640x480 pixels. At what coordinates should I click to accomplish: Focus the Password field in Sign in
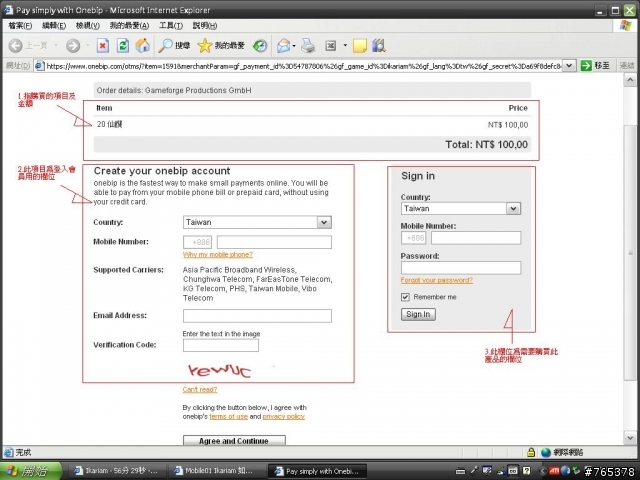point(461,268)
